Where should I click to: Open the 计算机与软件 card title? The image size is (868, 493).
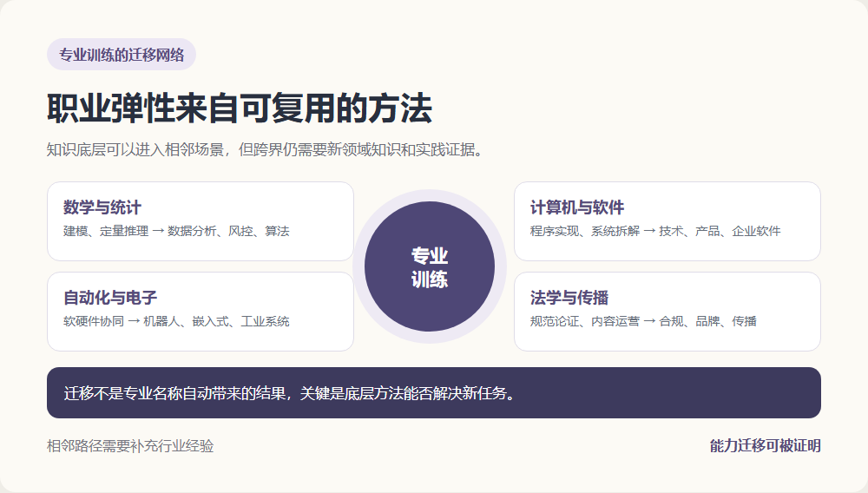click(x=577, y=207)
